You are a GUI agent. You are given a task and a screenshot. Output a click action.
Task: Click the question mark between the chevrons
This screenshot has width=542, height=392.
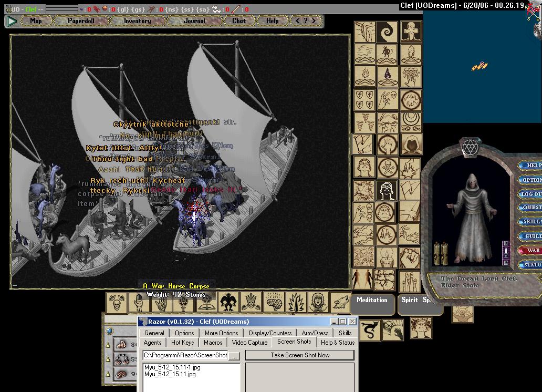tap(306, 21)
